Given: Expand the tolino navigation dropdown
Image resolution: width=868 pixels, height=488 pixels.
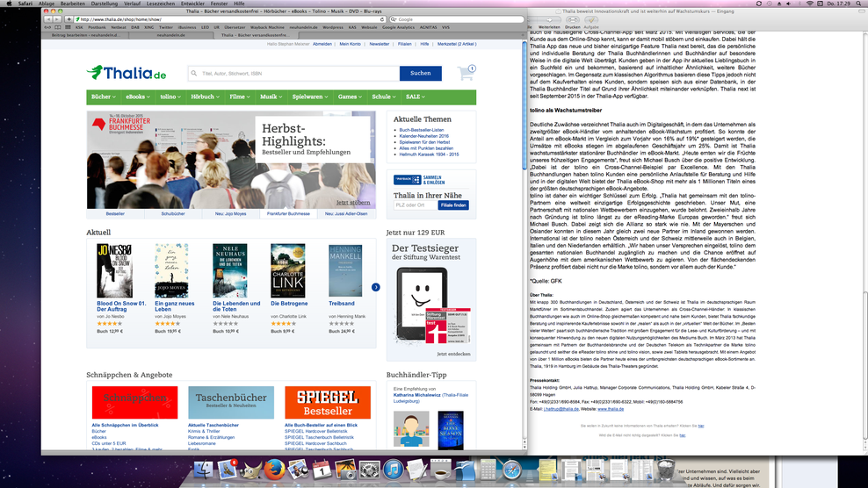Looking at the screenshot, I should [170, 97].
